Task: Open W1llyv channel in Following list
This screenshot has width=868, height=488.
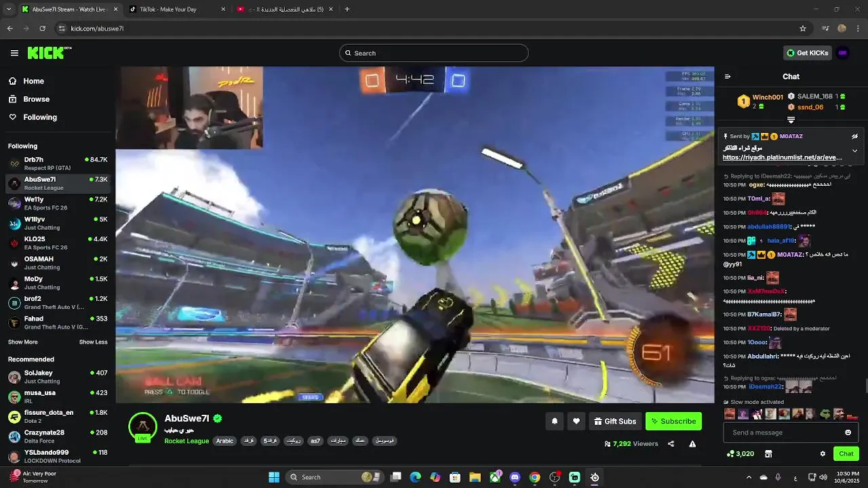Action: [58, 223]
